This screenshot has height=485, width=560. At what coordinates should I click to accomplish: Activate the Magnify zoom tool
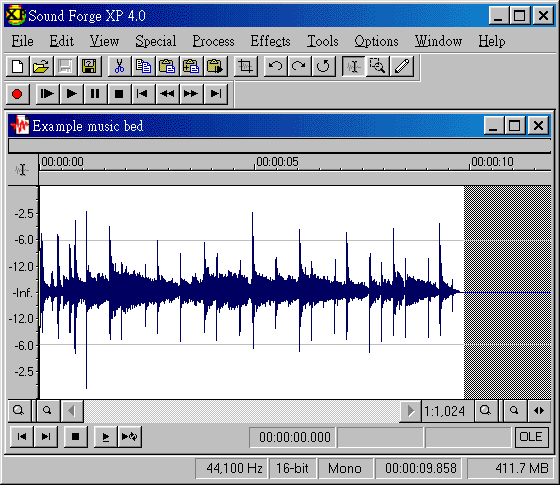[378, 66]
